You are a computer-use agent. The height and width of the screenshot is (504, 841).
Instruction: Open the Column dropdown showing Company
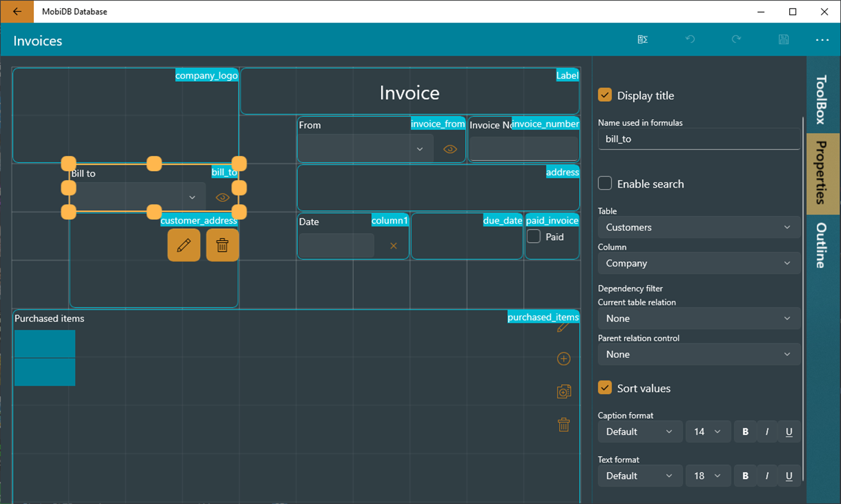coord(699,263)
